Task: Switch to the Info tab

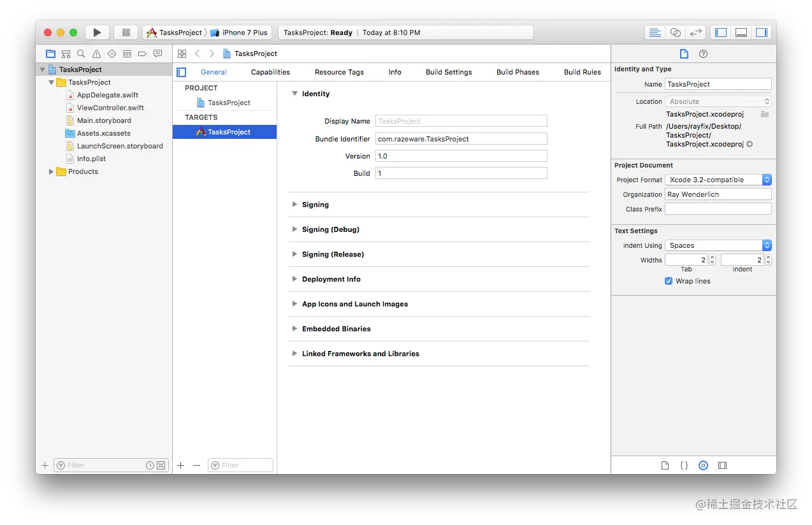Action: click(395, 72)
